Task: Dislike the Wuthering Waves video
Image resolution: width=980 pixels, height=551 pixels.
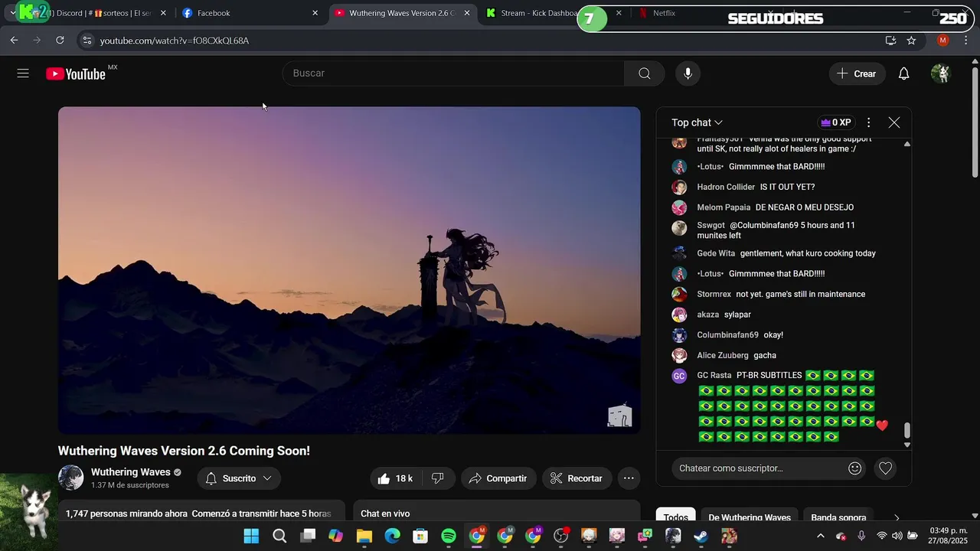Action: coord(437,478)
